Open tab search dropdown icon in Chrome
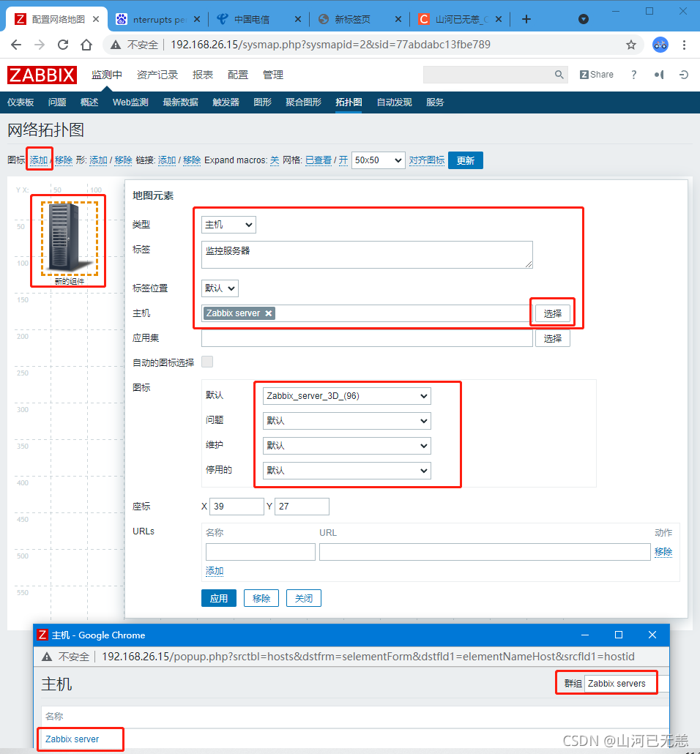Screen dimensions: 700x754 pos(583,19)
